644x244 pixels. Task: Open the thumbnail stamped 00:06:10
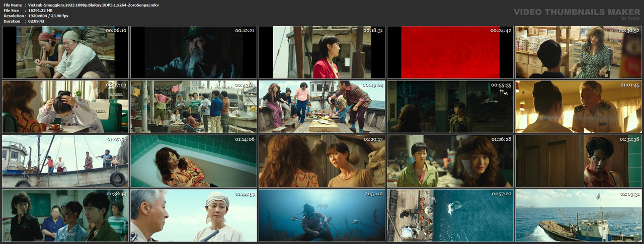tap(65, 52)
